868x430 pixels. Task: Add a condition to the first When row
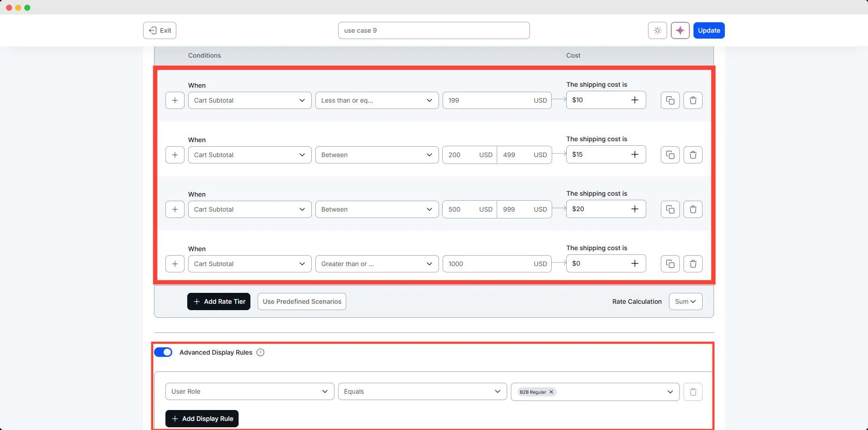pos(175,100)
